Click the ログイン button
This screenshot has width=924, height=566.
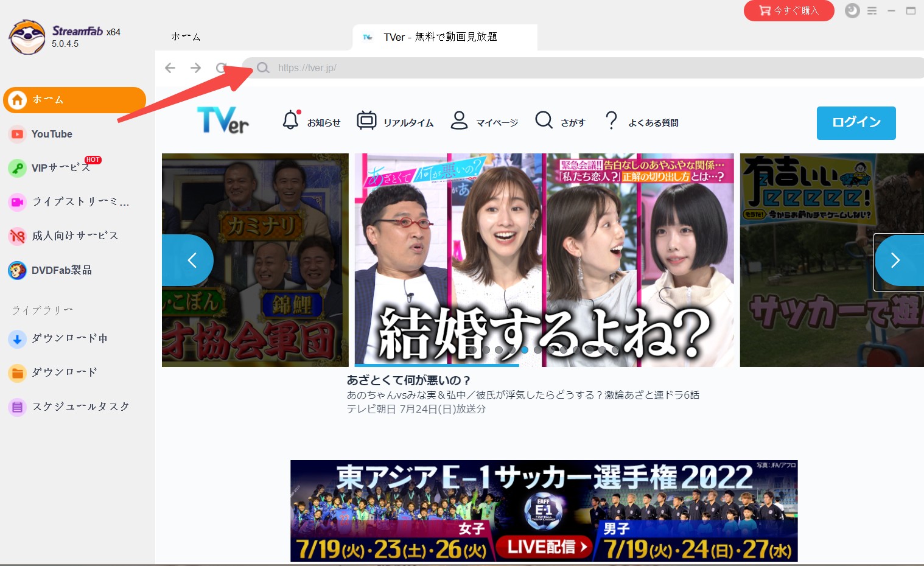click(x=856, y=123)
